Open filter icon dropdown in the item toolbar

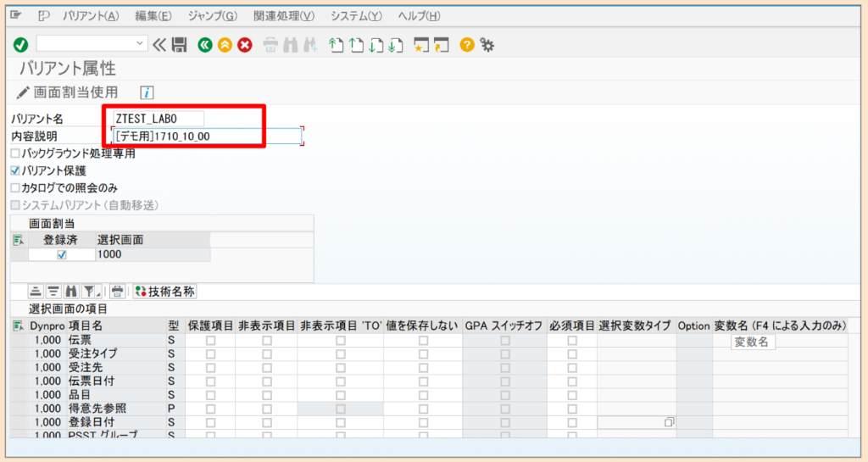(x=92, y=292)
